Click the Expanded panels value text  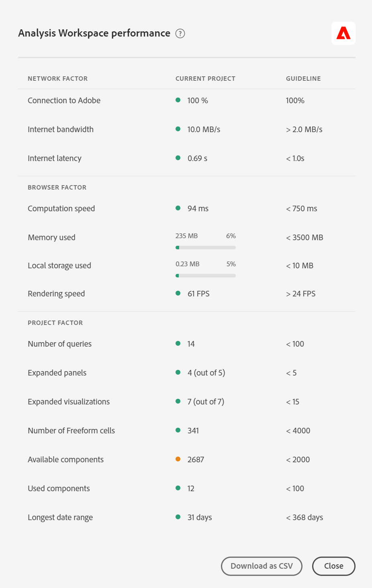[206, 373]
